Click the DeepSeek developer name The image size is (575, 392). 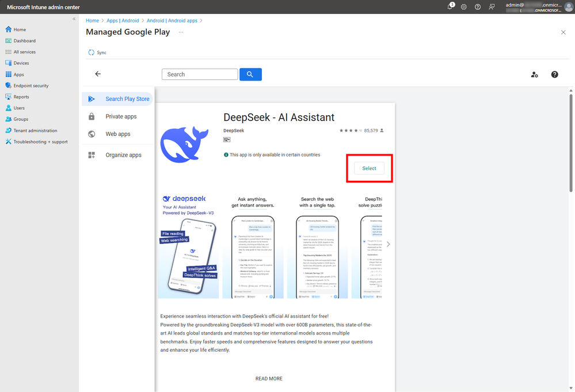[234, 131]
